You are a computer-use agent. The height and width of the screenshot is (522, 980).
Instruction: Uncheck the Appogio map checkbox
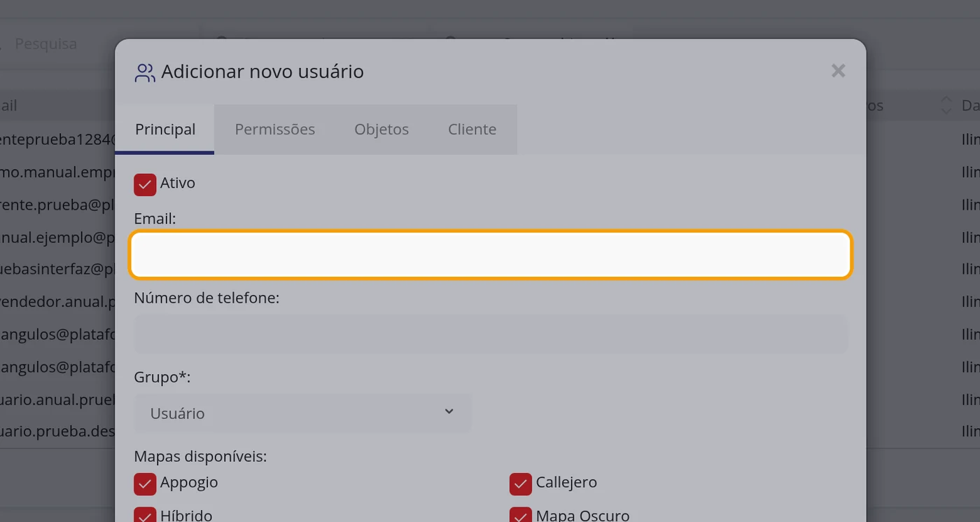coord(145,483)
